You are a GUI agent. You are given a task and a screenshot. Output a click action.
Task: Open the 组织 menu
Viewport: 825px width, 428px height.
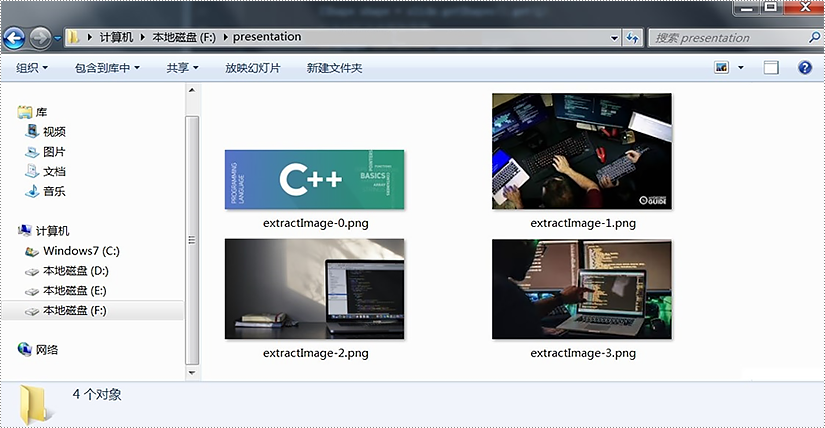(x=32, y=68)
